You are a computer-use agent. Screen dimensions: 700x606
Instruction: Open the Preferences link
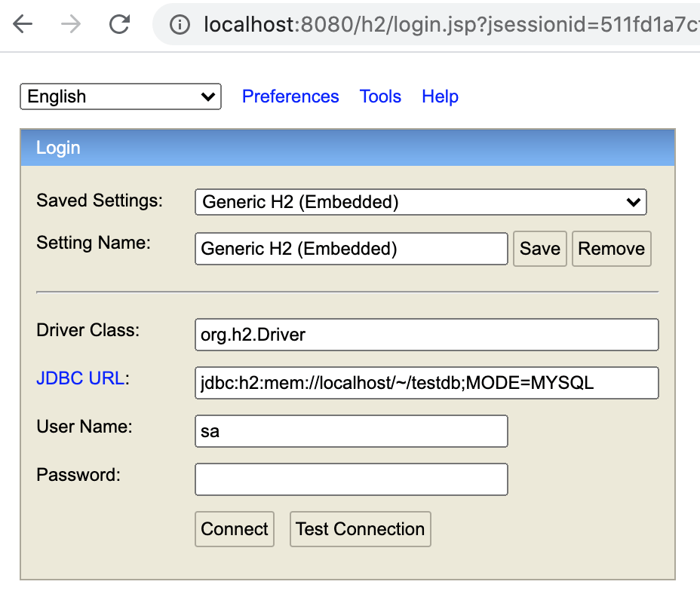[290, 96]
